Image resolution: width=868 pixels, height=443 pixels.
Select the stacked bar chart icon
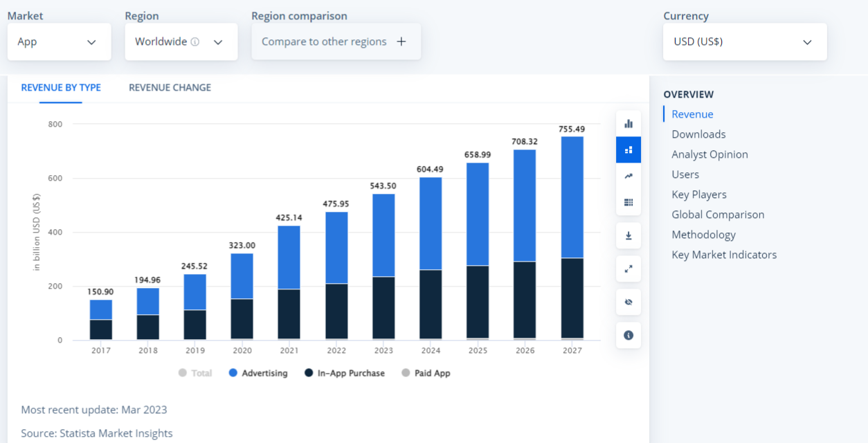(x=629, y=150)
